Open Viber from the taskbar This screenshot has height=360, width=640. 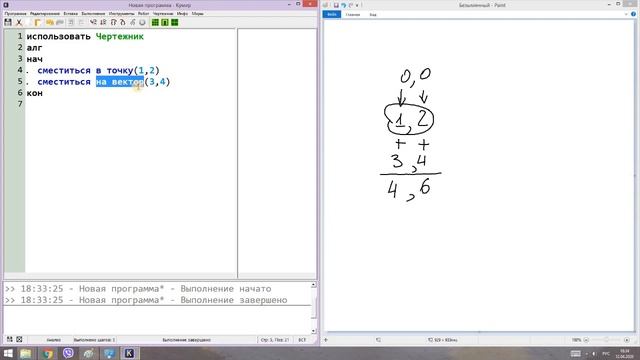click(68, 353)
